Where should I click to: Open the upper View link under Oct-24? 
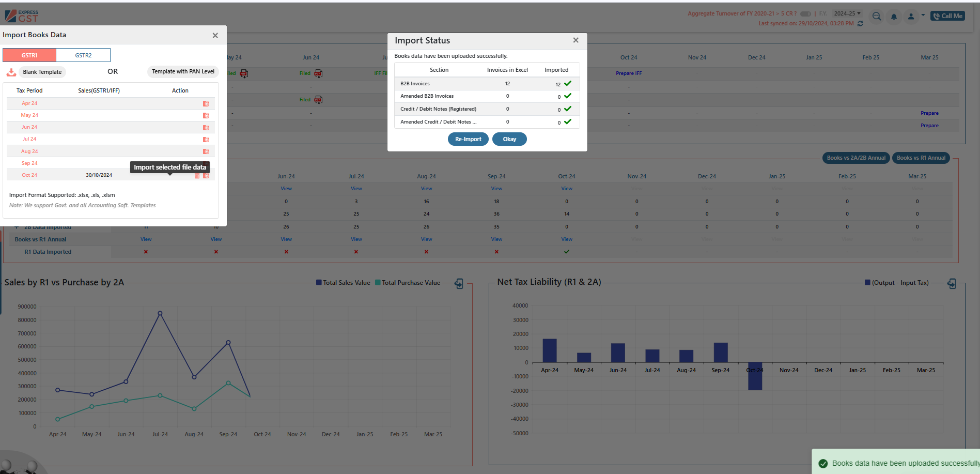(x=567, y=189)
